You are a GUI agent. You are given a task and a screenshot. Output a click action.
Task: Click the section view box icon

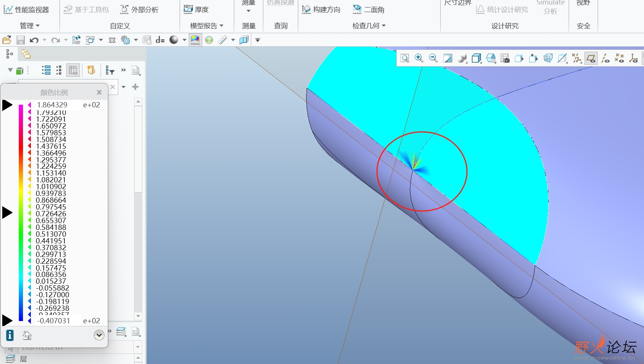tap(244, 40)
